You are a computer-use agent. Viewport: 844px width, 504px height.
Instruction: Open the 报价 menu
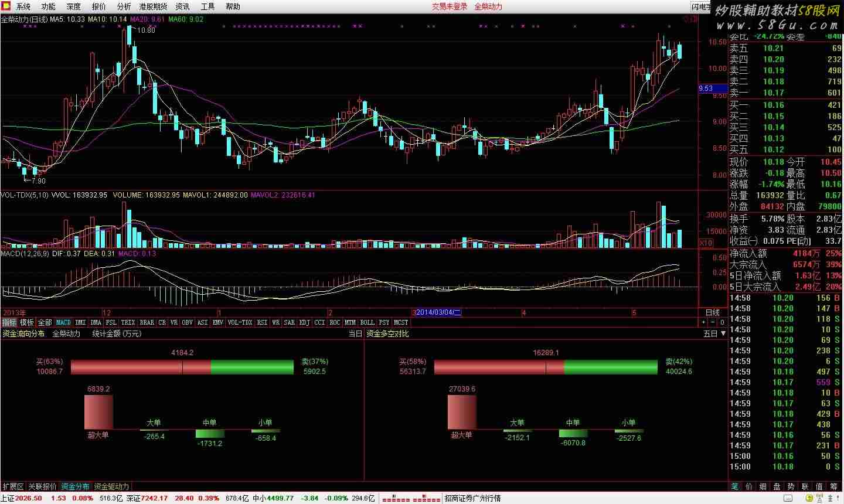point(98,6)
